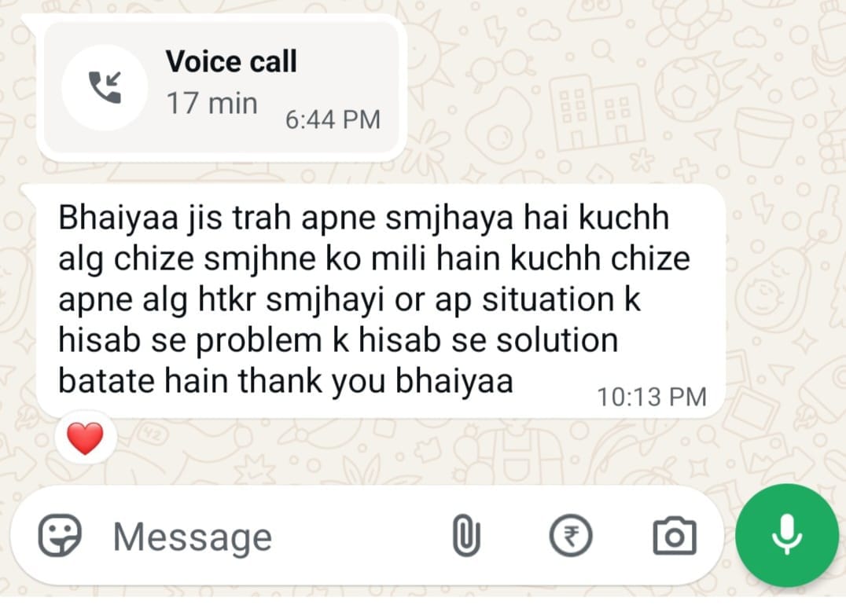The height and width of the screenshot is (616, 846).
Task: Tap the "17 min" call duration
Action: click(212, 103)
